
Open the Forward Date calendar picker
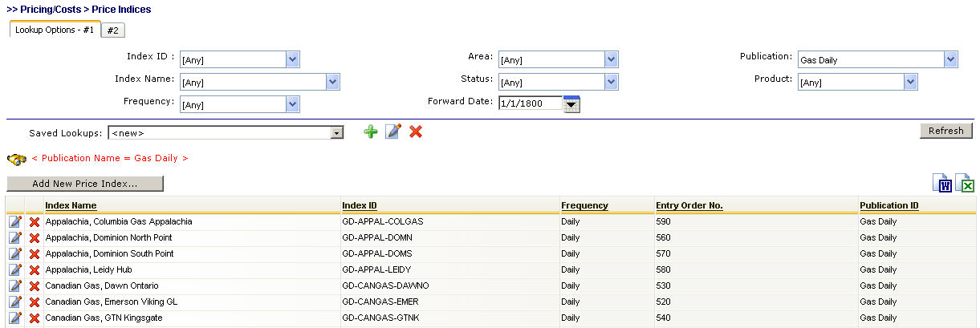click(571, 103)
